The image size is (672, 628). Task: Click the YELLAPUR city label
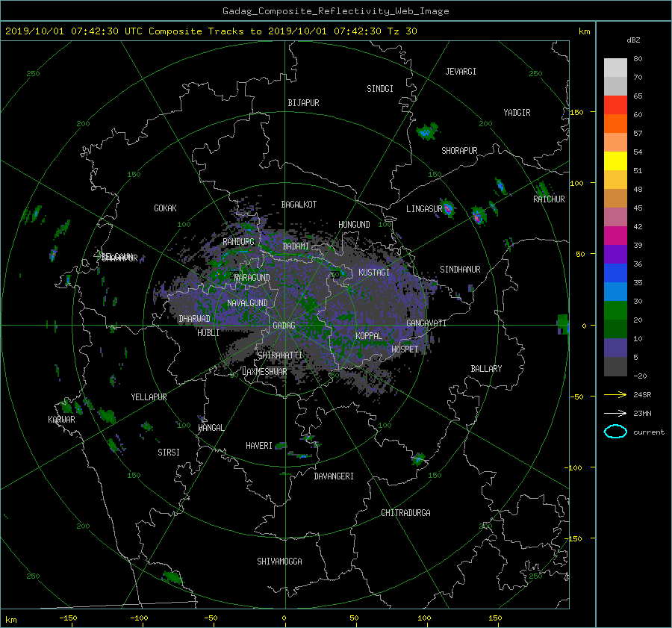(149, 397)
